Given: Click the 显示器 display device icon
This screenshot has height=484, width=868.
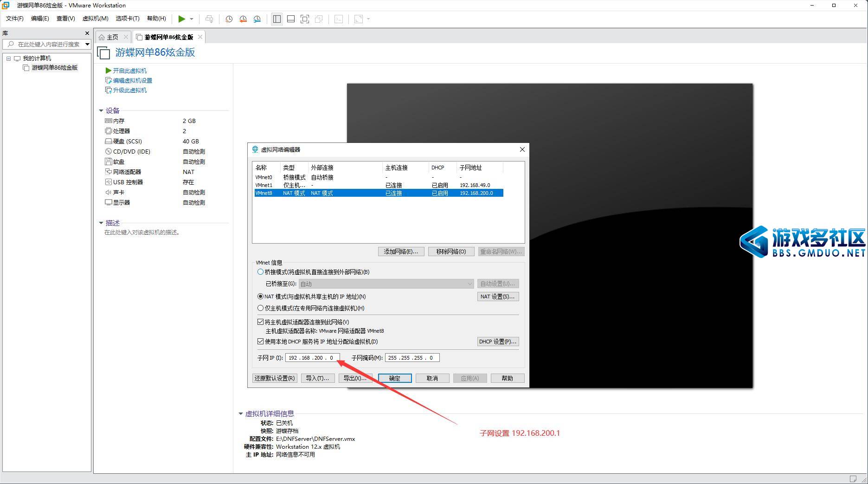Looking at the screenshot, I should pyautogui.click(x=108, y=202).
